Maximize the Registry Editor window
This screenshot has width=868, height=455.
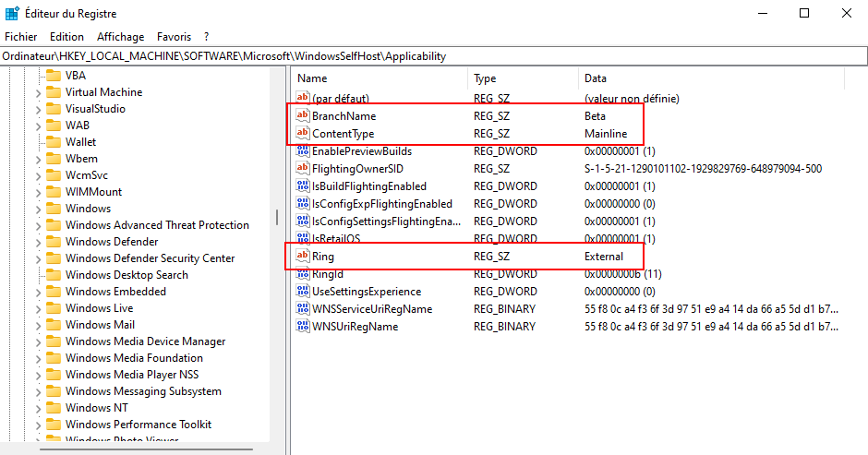click(x=804, y=13)
